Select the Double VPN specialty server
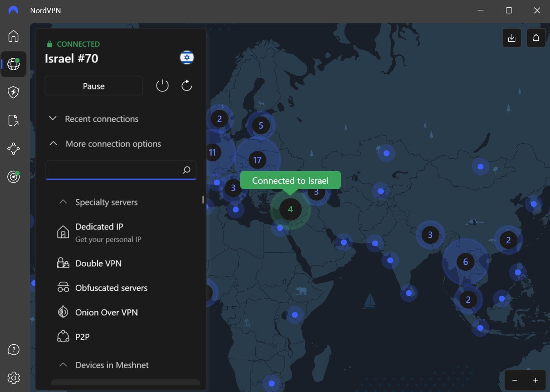 click(98, 263)
